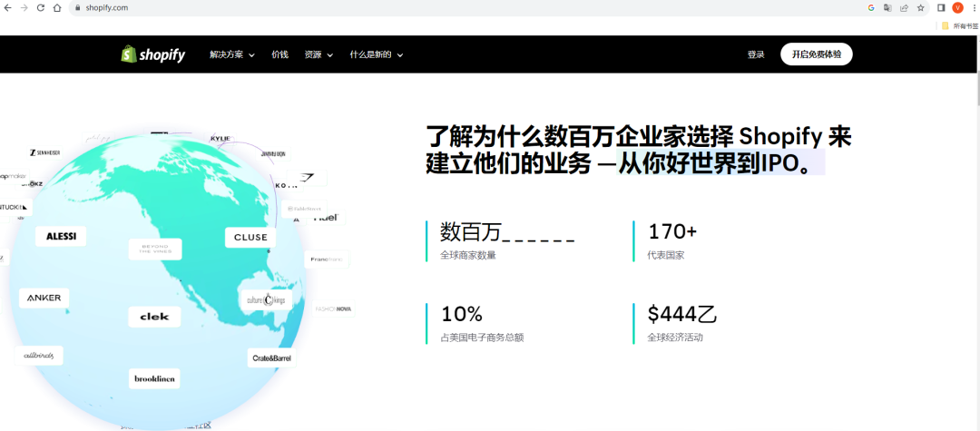This screenshot has height=431, width=980.
Task: Open the 价钱 pricing page
Action: click(280, 54)
